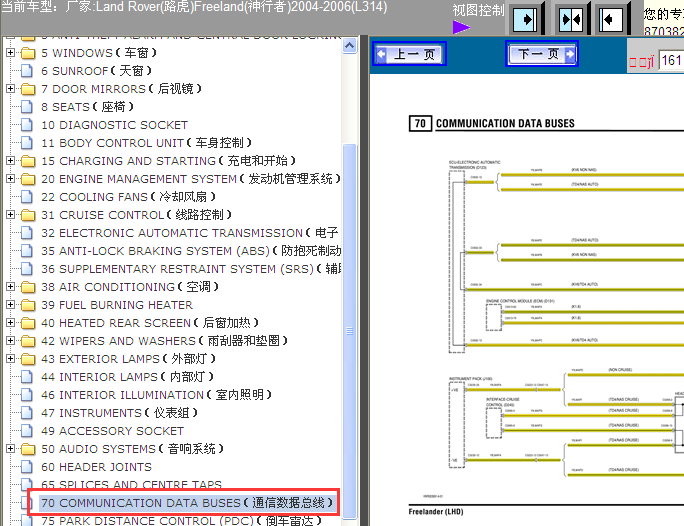The image size is (684, 526).
Task: Open 75 PARK DISTANCE CONTROL (PDC) entry
Action: [x=181, y=521]
